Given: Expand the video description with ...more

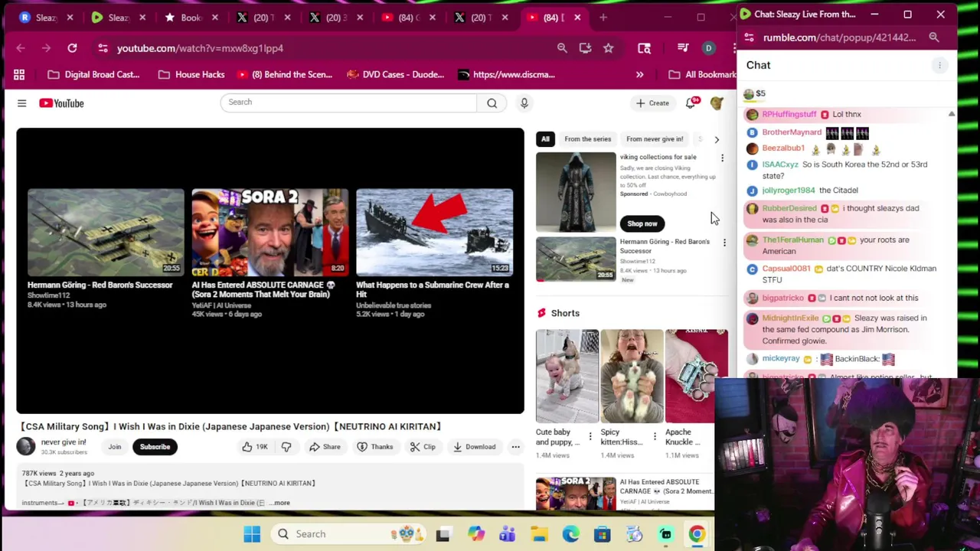Looking at the screenshot, I should click(x=280, y=503).
